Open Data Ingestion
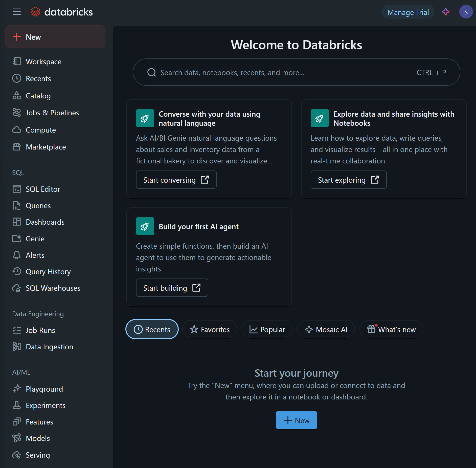 pos(55,347)
